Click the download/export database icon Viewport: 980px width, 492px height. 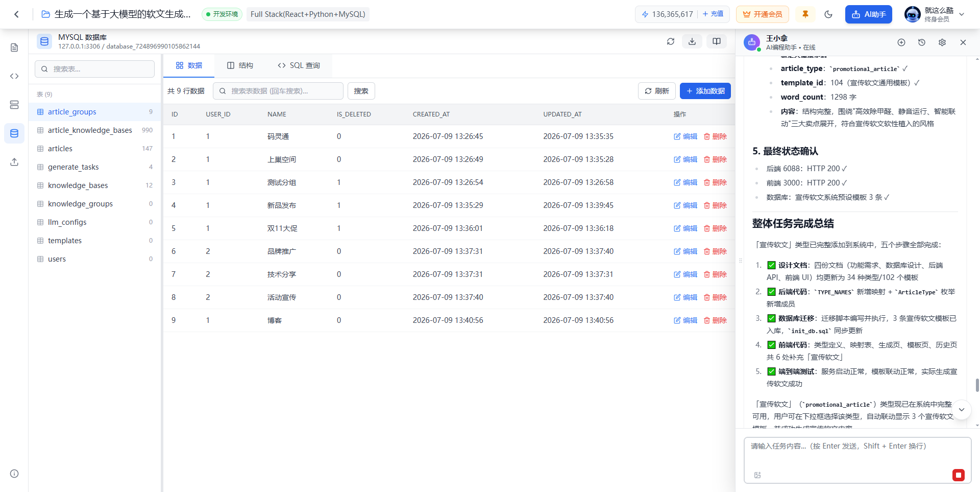pos(692,41)
